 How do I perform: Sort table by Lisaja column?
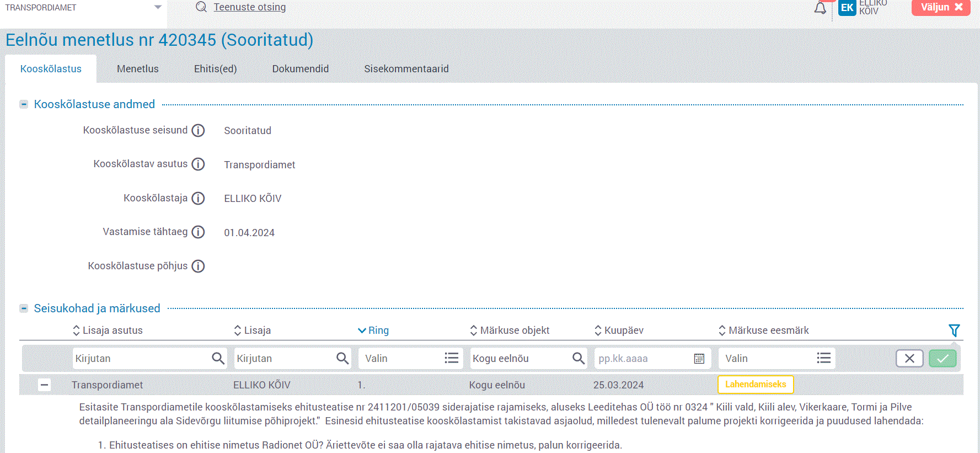(253, 331)
